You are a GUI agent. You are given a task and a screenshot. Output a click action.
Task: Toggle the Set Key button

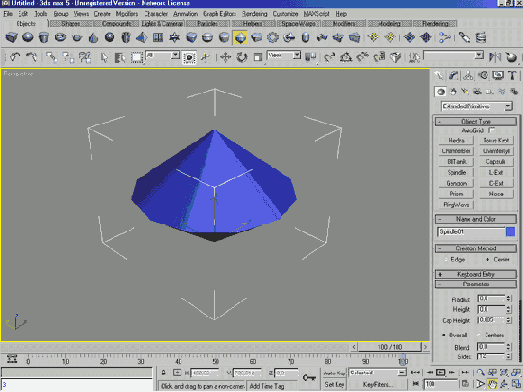[x=334, y=384]
